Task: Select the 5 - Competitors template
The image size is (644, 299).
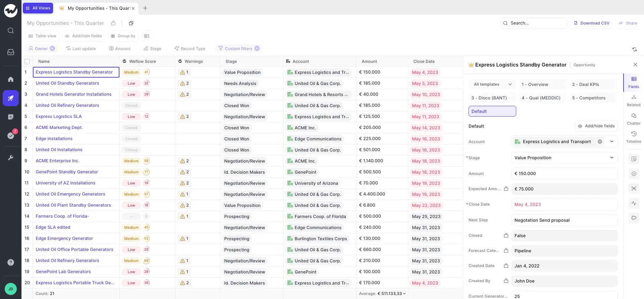Action: pos(593,98)
